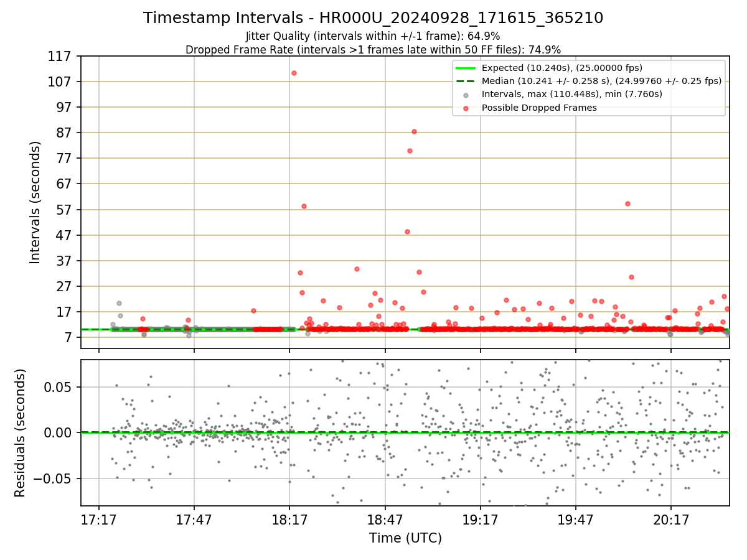The width and height of the screenshot is (747, 560).
Task: Click the red dropped-frame point near 80 seconds
Action: (410, 151)
